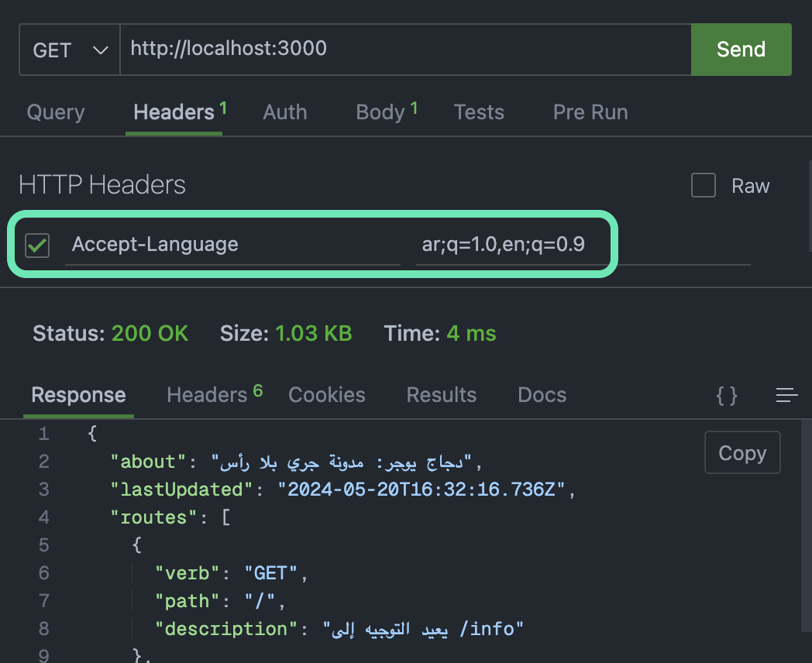View the response Headers tab

tap(206, 395)
